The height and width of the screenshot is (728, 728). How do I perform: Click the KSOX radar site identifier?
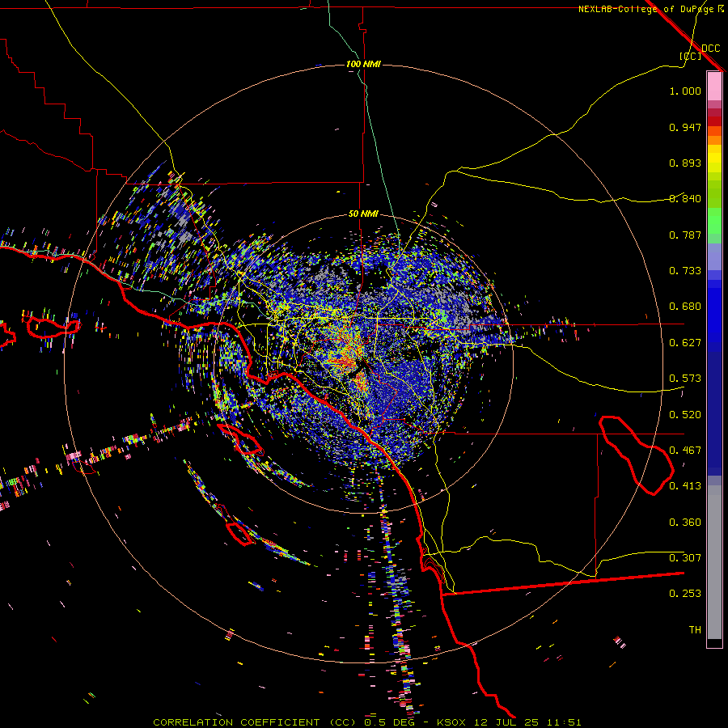pyautogui.click(x=453, y=722)
